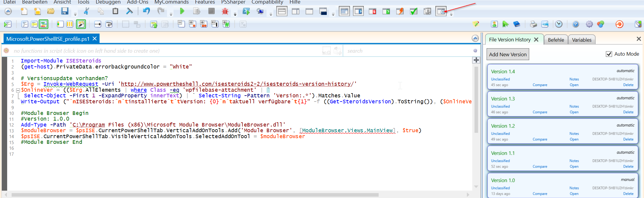The image size is (644, 198).
Task: Click the blue book icon
Action: click(517, 24)
